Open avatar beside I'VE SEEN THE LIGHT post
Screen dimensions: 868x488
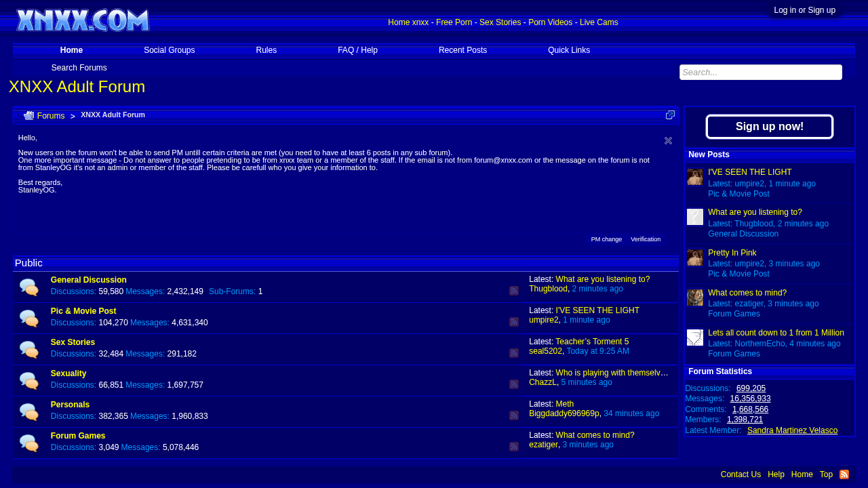(695, 177)
